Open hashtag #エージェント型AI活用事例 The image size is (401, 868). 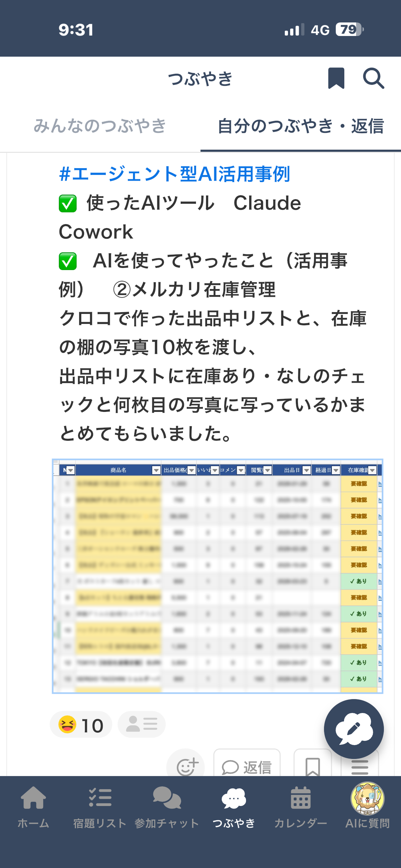click(174, 174)
